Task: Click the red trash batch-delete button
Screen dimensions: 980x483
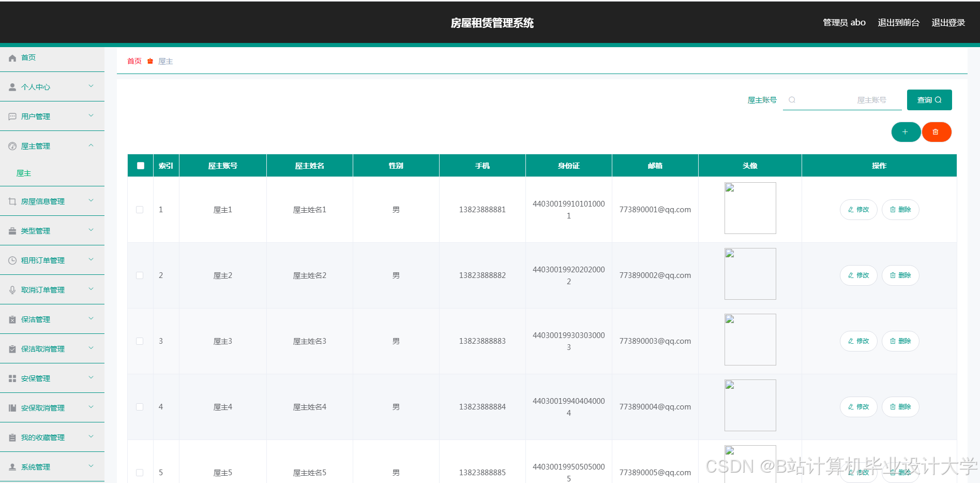Action: tap(936, 132)
